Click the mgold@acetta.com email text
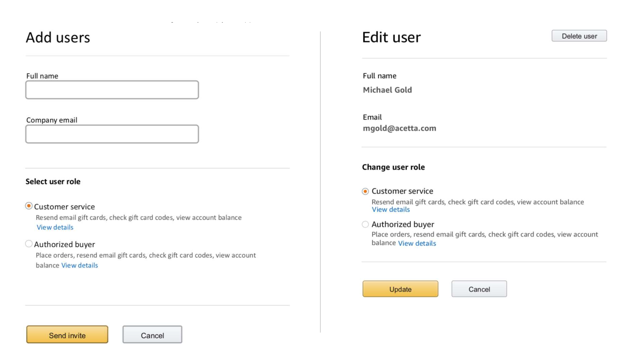The image size is (632, 364). [399, 128]
